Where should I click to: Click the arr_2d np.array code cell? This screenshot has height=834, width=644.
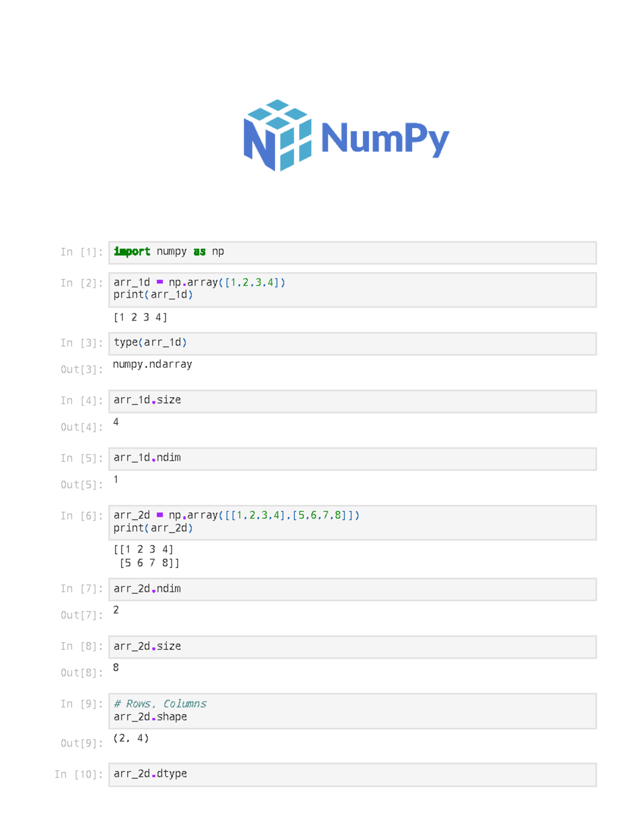(353, 523)
